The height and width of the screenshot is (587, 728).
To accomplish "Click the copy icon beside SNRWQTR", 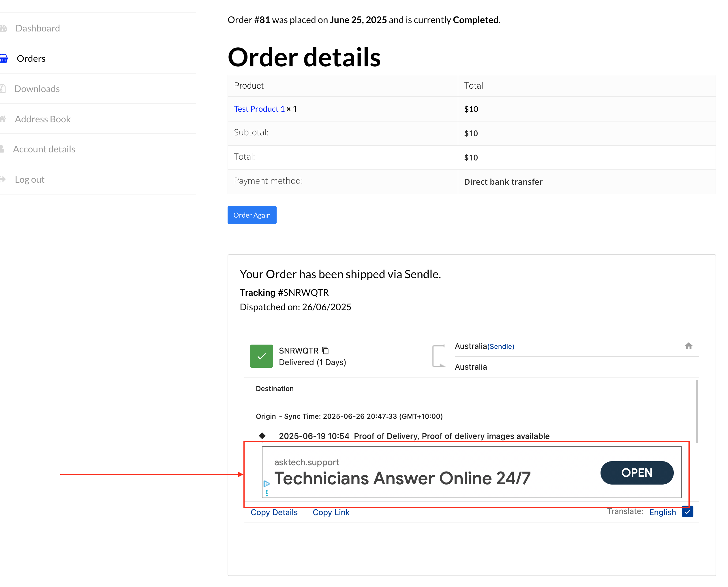I will point(325,351).
